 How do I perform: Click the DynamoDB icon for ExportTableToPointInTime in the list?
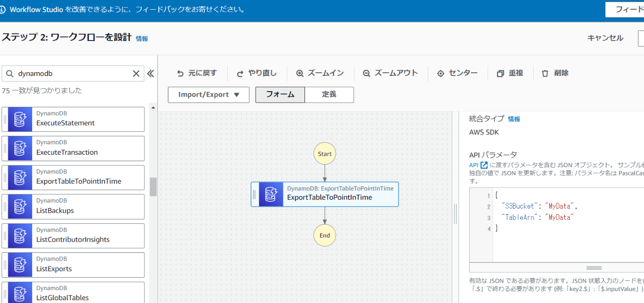[x=20, y=177]
